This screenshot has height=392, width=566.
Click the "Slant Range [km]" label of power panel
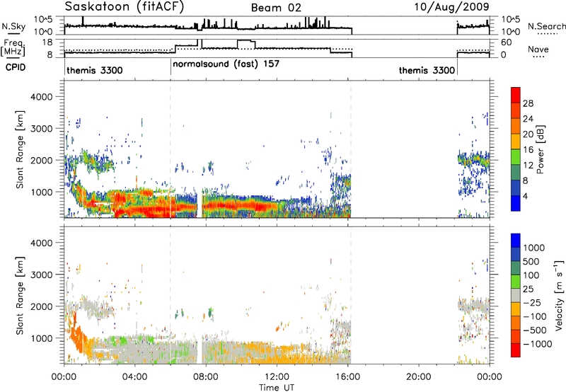click(x=20, y=149)
